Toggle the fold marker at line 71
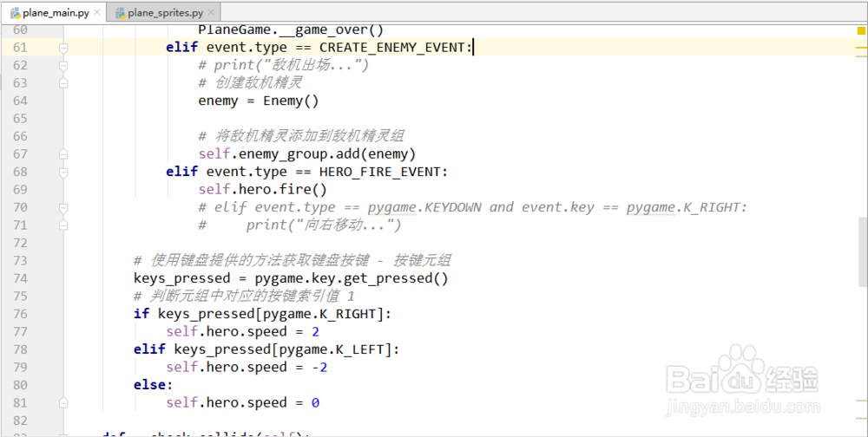This screenshot has width=868, height=437. [x=63, y=225]
